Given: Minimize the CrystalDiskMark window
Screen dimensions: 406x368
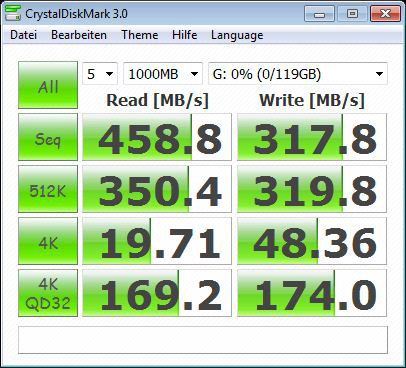Looking at the screenshot, I should pos(319,14).
